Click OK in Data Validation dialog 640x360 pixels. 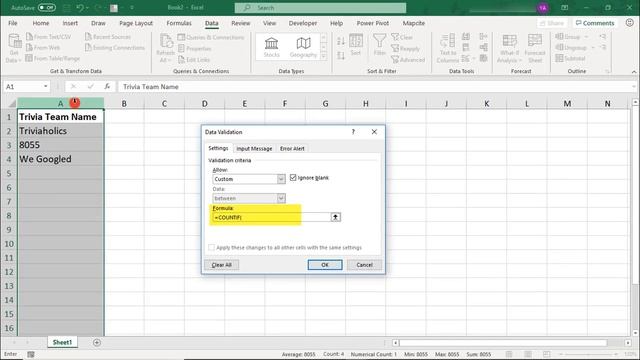(325, 265)
